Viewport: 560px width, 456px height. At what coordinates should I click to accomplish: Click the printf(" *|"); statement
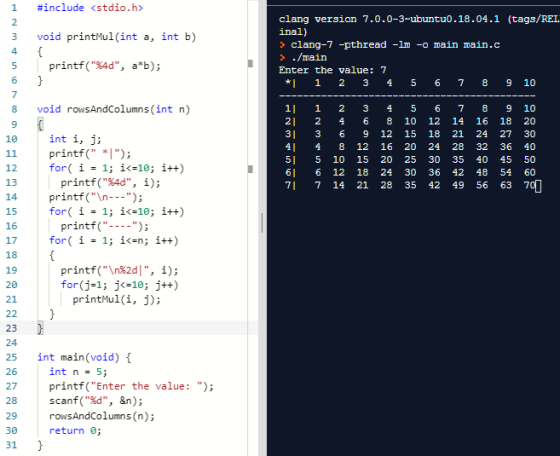pos(90,154)
